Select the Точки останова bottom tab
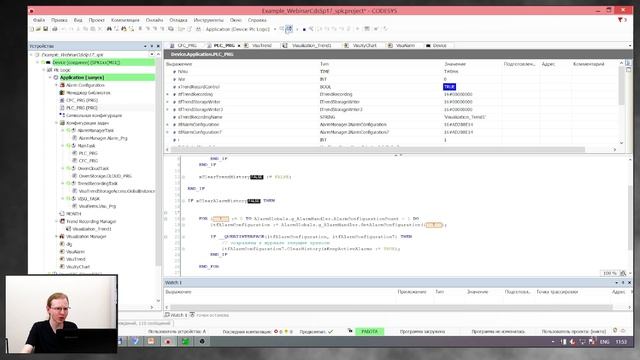Image resolution: width=640 pixels, height=360 pixels. tap(209, 315)
